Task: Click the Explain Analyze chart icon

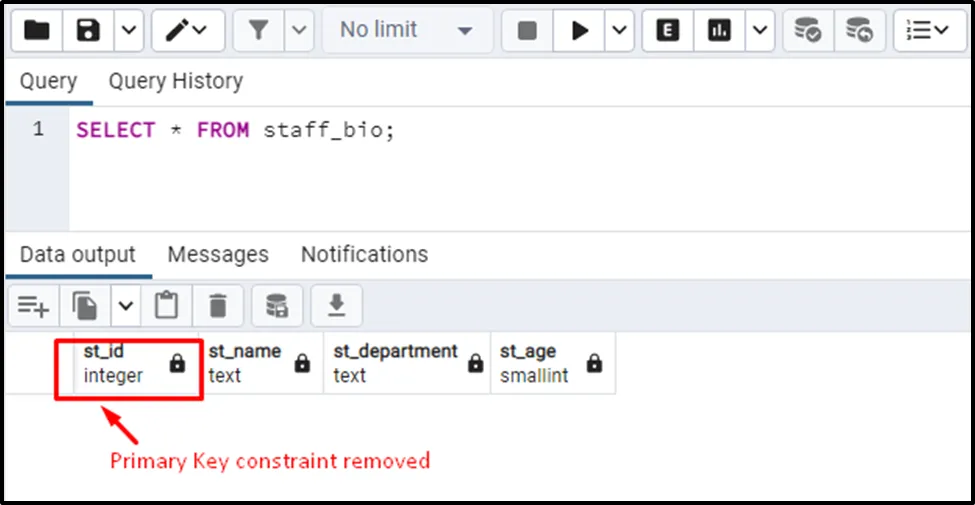Action: click(718, 31)
